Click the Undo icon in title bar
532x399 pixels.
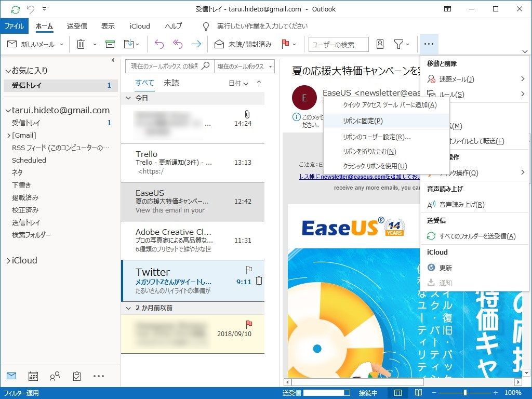tap(31, 9)
